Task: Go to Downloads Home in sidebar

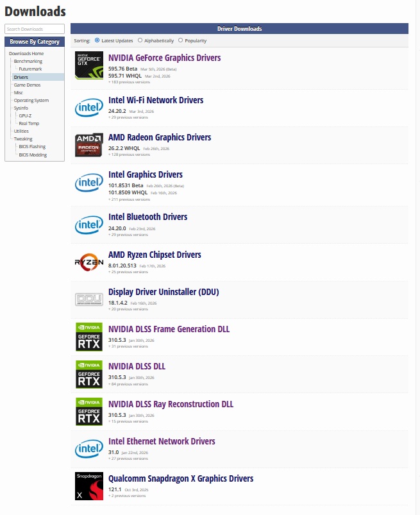Action: tap(26, 53)
